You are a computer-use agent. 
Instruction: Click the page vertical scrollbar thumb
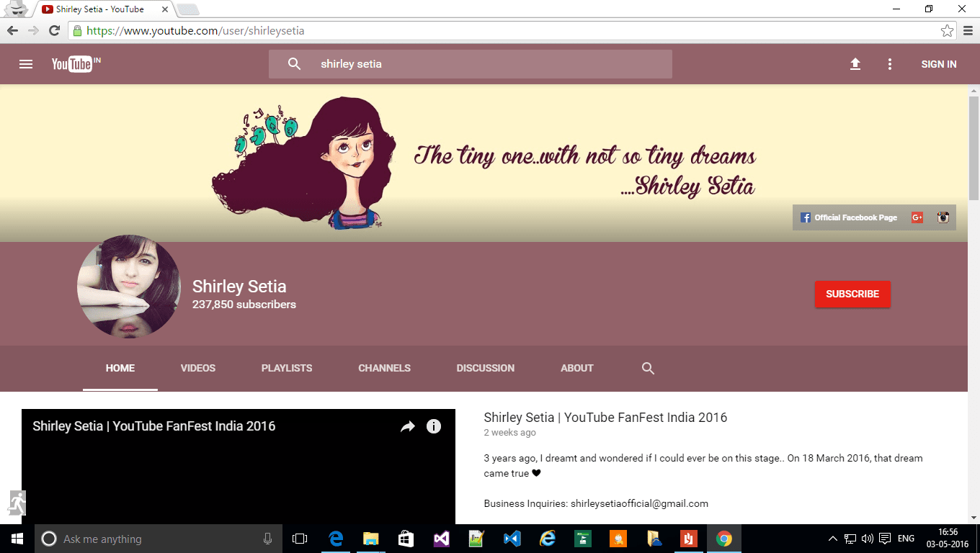(x=974, y=148)
